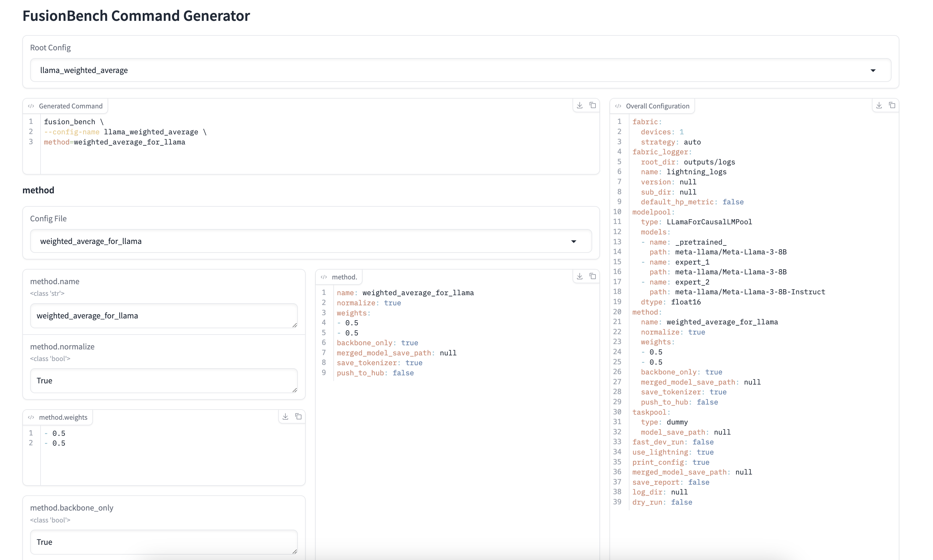Click inside the method.weights code editor
Viewport: 933px width, 560px height.
(x=172, y=455)
